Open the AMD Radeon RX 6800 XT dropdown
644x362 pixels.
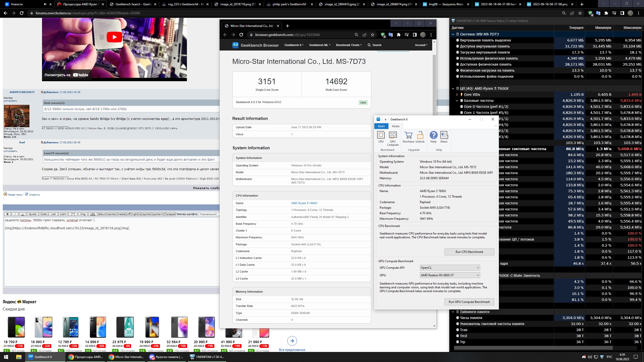point(450,275)
